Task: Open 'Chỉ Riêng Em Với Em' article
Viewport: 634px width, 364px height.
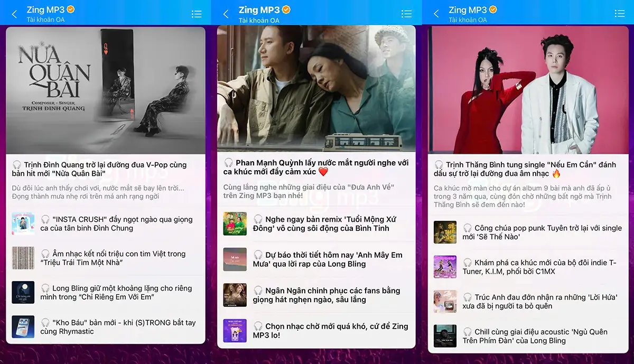Action: (x=117, y=293)
